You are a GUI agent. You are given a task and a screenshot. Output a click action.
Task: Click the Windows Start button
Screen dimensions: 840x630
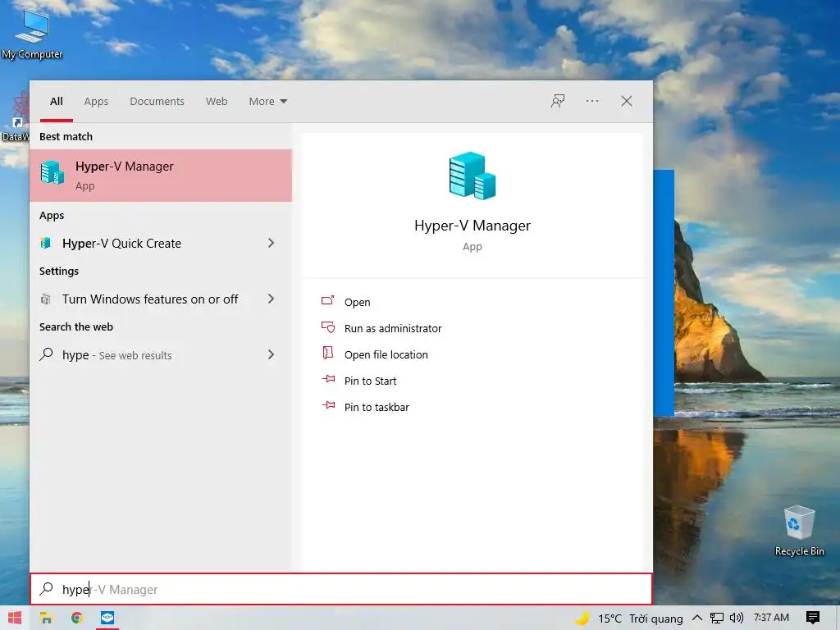tap(15, 618)
